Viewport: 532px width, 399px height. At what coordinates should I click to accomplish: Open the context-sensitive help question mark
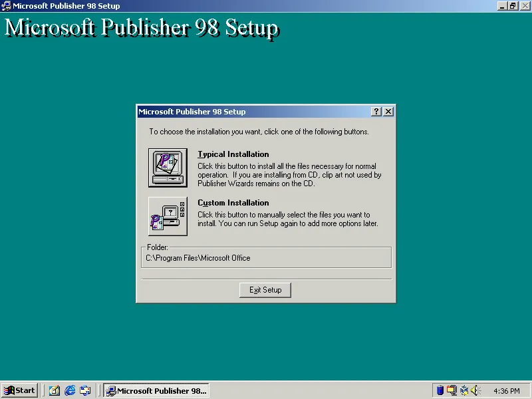pyautogui.click(x=376, y=111)
